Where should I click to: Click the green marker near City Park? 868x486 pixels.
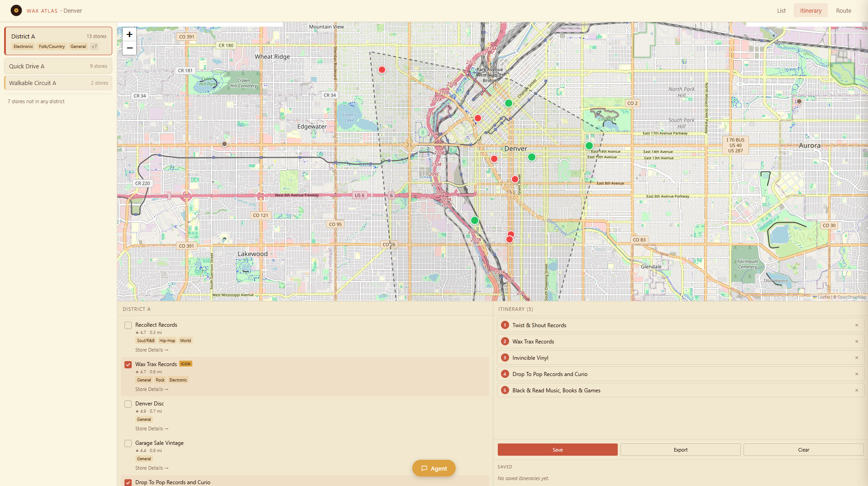(x=589, y=146)
